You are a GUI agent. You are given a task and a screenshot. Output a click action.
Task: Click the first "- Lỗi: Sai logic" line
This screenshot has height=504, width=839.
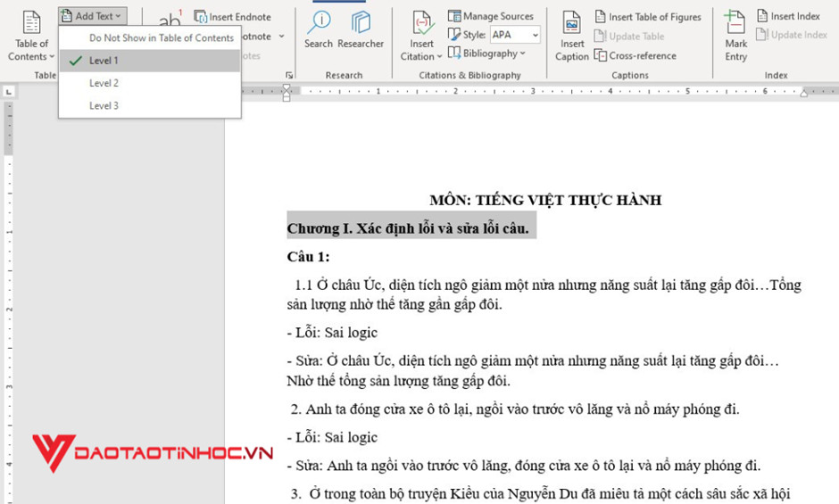(332, 333)
